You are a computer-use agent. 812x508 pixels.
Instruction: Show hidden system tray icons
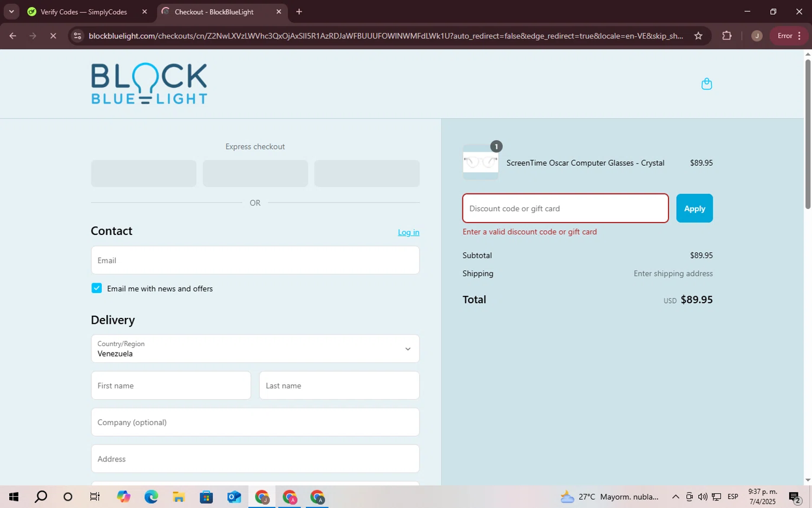pos(676,497)
